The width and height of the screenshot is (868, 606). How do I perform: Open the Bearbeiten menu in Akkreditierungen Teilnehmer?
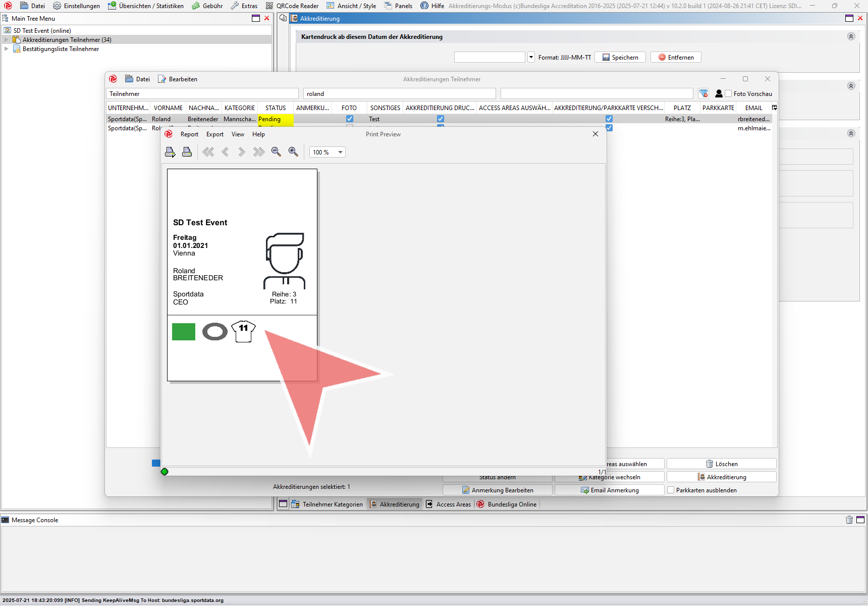click(x=178, y=79)
